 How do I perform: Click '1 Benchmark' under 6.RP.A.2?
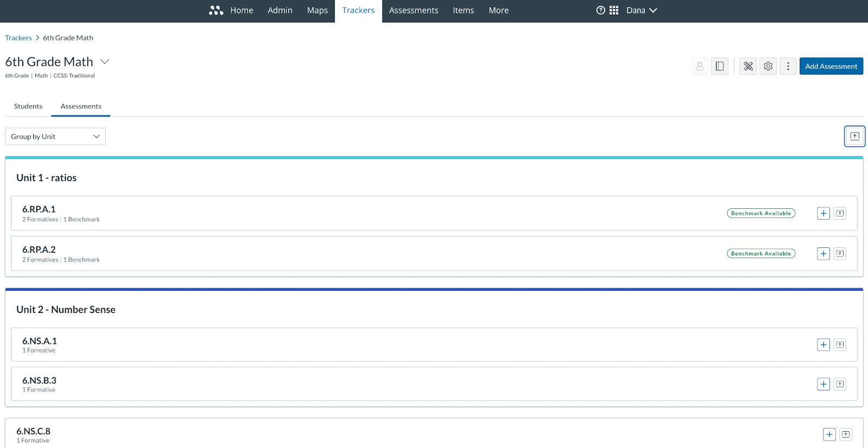pos(81,260)
